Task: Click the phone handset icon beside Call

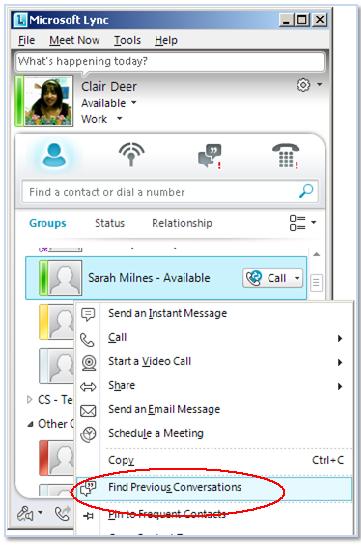Action: [87, 339]
